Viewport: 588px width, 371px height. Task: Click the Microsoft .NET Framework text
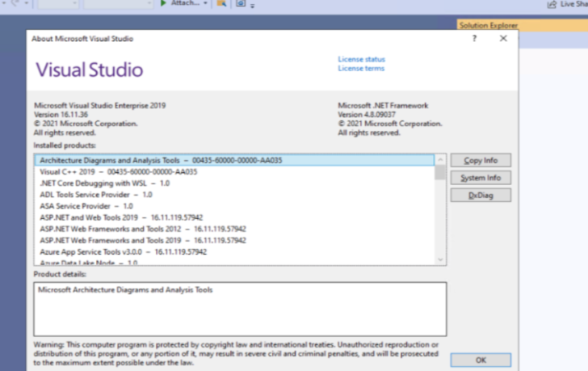tap(383, 105)
